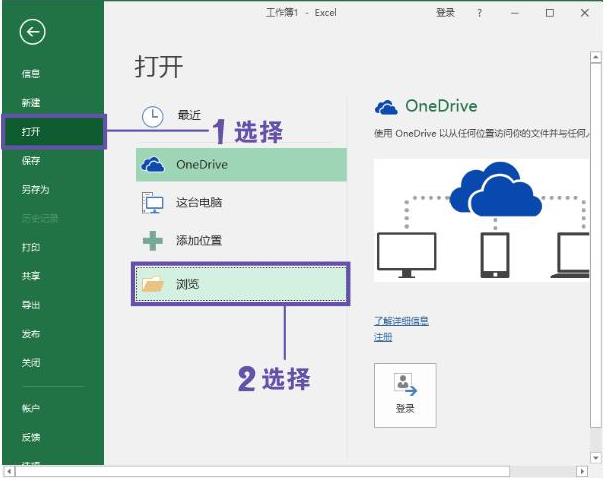Click the clock icon for 最近
This screenshot has height=485, width=610.
(152, 116)
